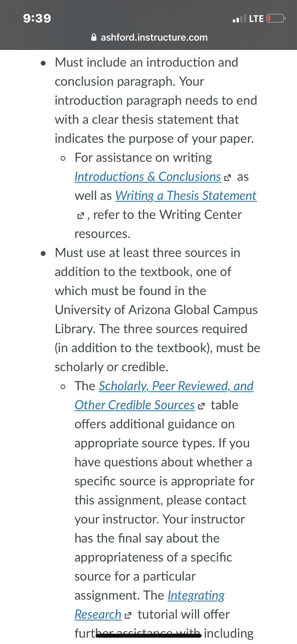
Task: Click external-link icon after Other Credible Sources
Action: [201, 406]
